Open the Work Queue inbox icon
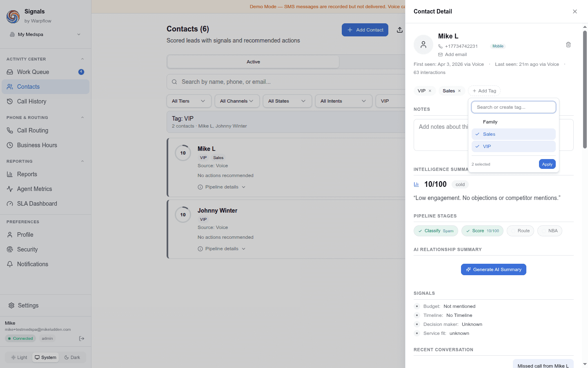Screen dimensions: 588x368 pos(9,72)
